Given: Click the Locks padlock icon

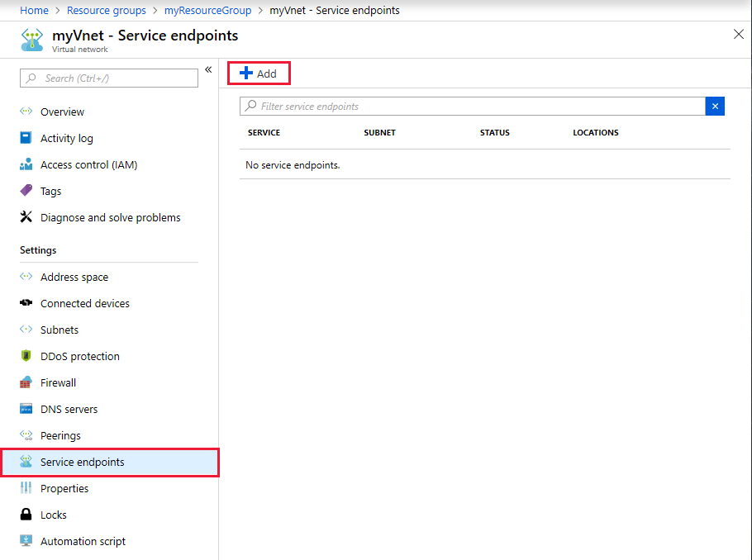Looking at the screenshot, I should tap(26, 515).
